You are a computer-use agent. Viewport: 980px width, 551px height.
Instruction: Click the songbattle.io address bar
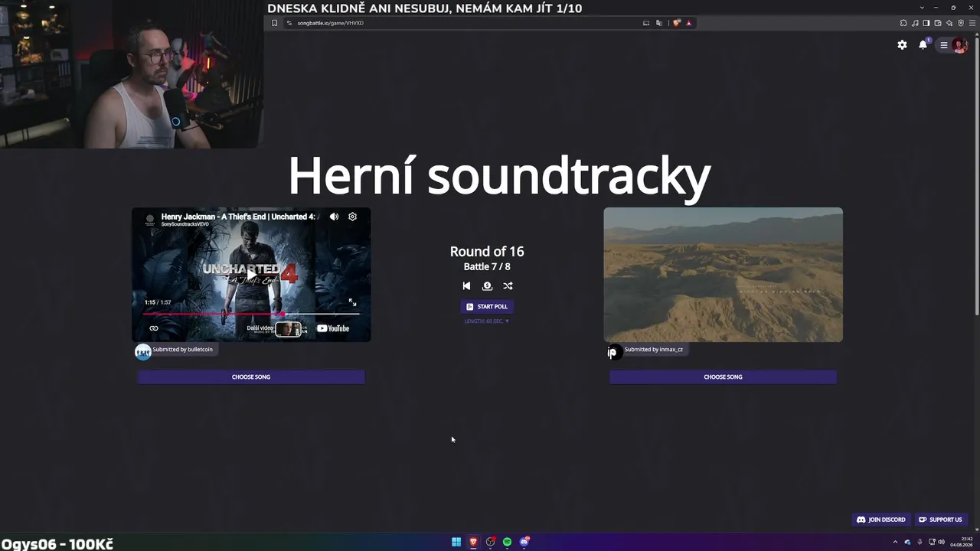(459, 23)
